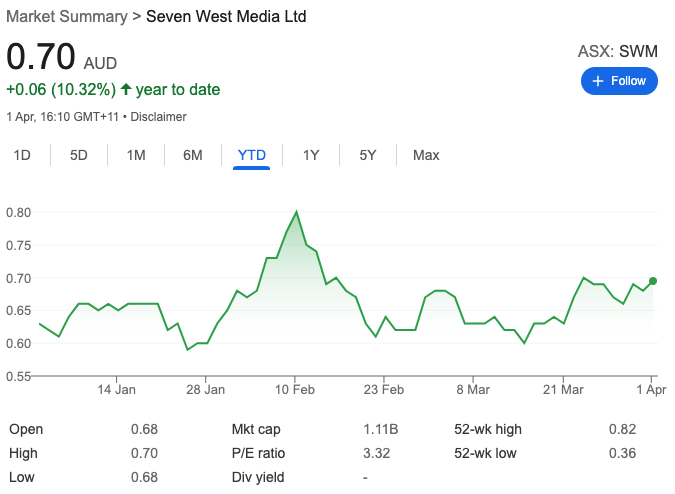Viewport: 675px width, 494px height.
Task: Click the Low label in the stats table
Action: click(22, 477)
